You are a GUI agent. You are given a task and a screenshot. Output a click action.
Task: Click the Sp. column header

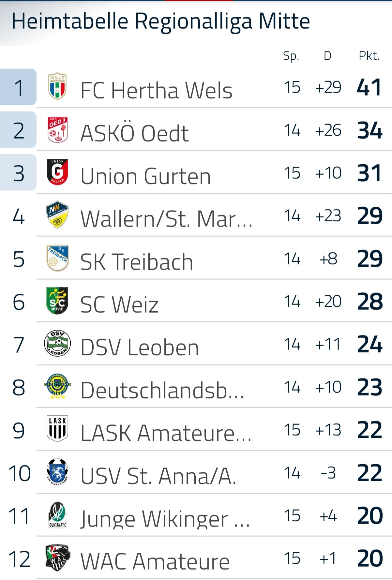pyautogui.click(x=291, y=56)
